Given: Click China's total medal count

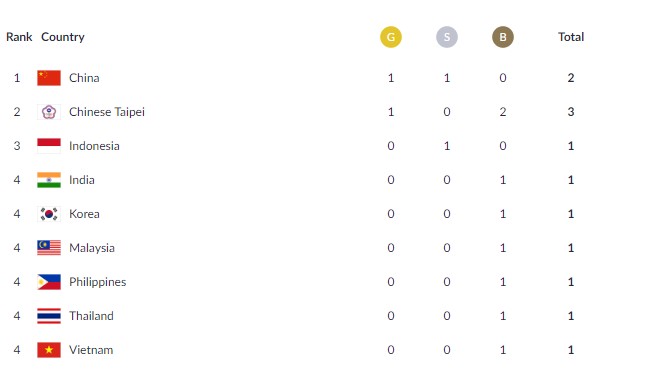Looking at the screenshot, I should pyautogui.click(x=571, y=78).
